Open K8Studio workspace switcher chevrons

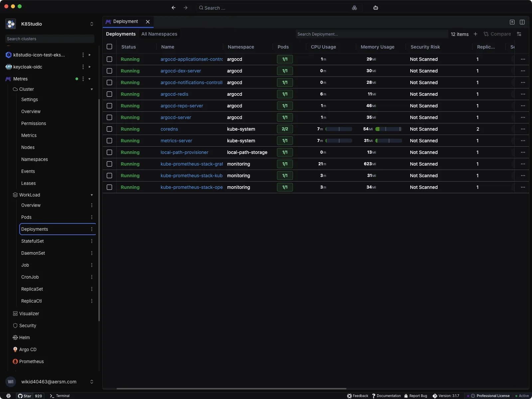[x=92, y=24]
